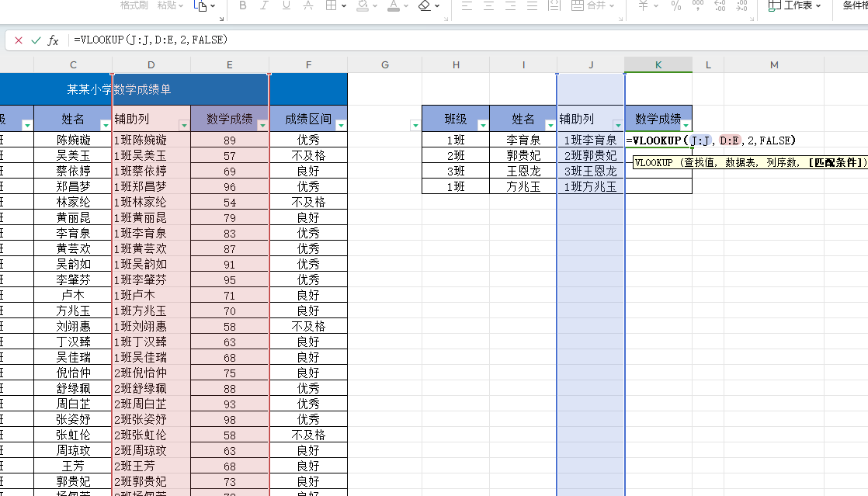The width and height of the screenshot is (868, 496).
Task: Open the borders dropdown arrow
Action: [344, 6]
